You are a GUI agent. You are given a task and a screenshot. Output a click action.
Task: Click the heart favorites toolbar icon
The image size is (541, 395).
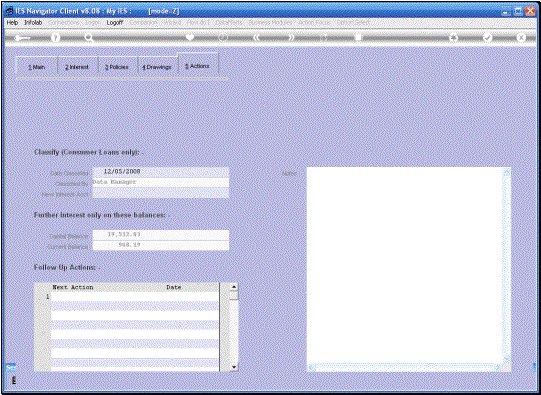click(190, 37)
